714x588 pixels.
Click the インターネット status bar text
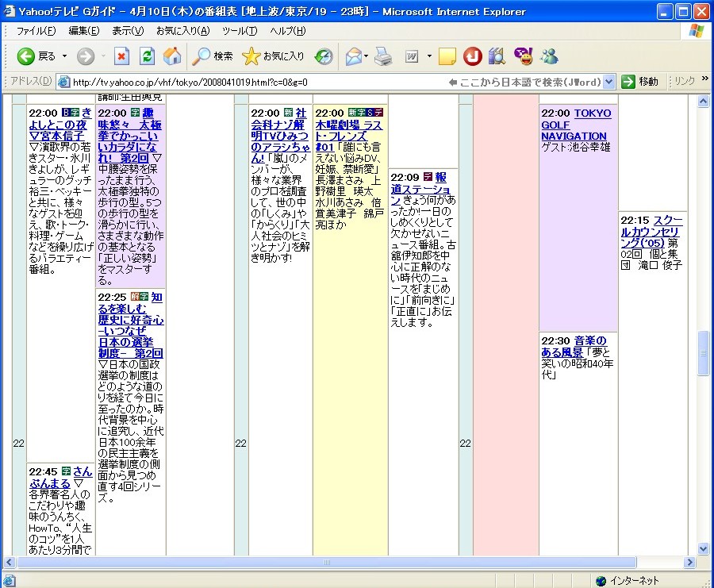pyautogui.click(x=635, y=581)
